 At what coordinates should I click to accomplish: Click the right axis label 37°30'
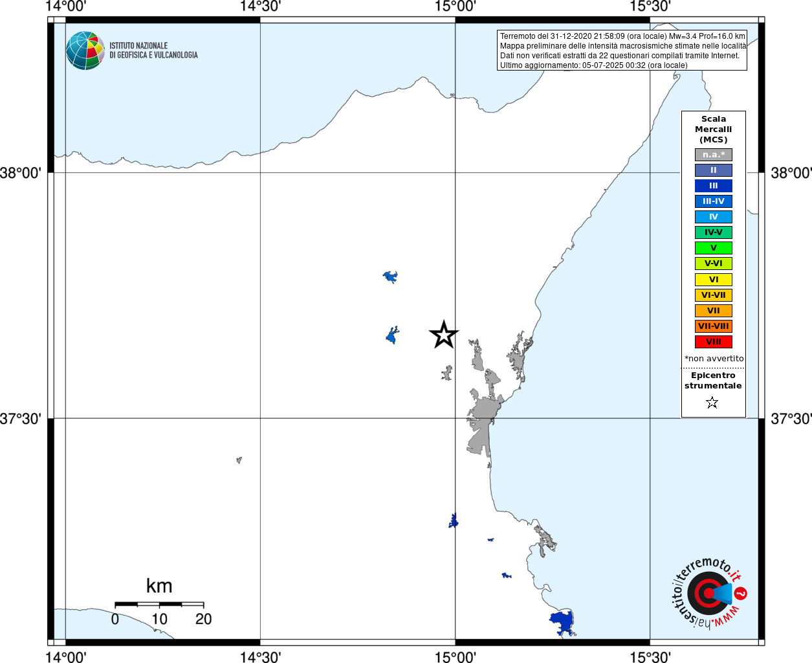coord(791,419)
